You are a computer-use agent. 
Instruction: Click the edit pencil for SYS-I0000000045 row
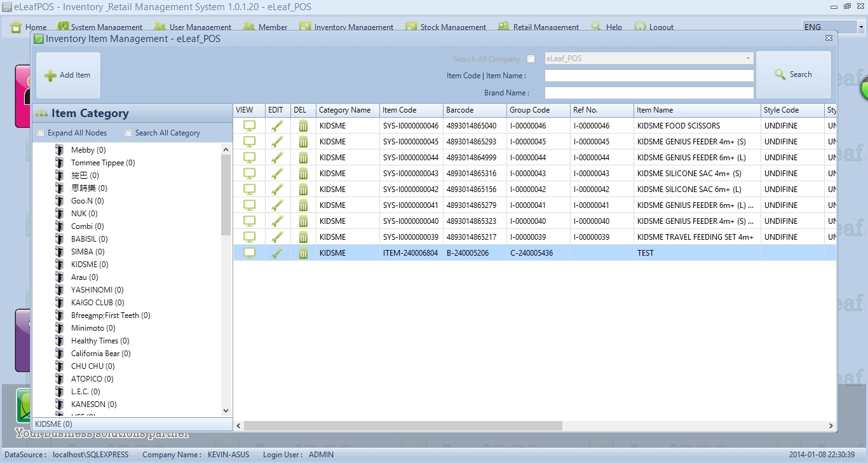tap(277, 142)
